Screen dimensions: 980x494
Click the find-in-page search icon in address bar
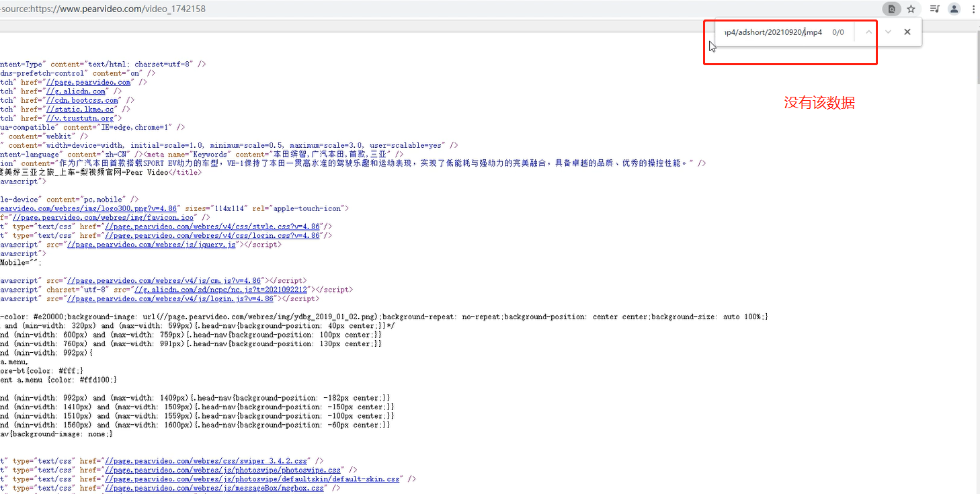(x=892, y=9)
